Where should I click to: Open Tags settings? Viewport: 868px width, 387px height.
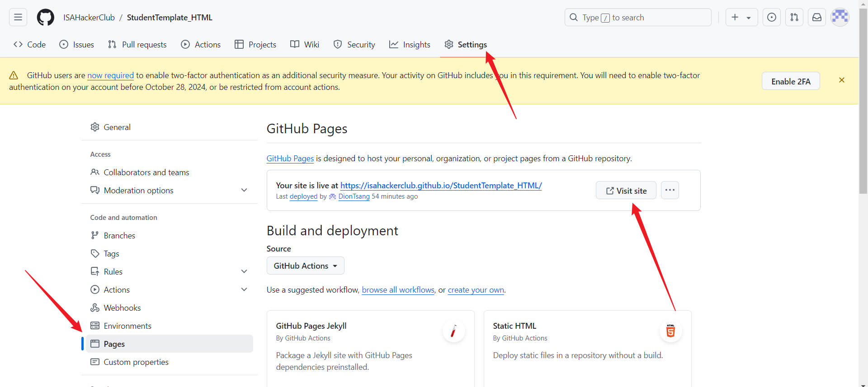point(170,253)
